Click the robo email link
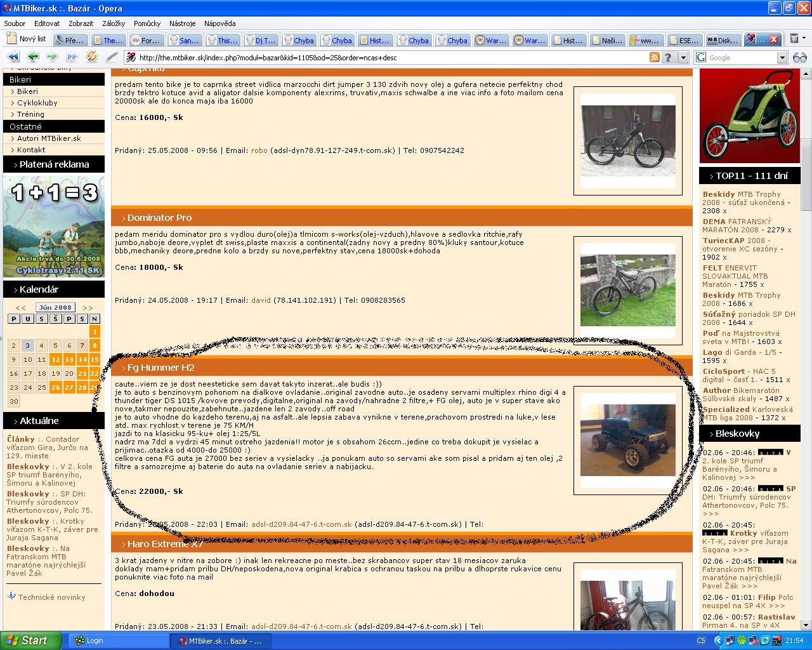The image size is (812, 650). pos(259,150)
